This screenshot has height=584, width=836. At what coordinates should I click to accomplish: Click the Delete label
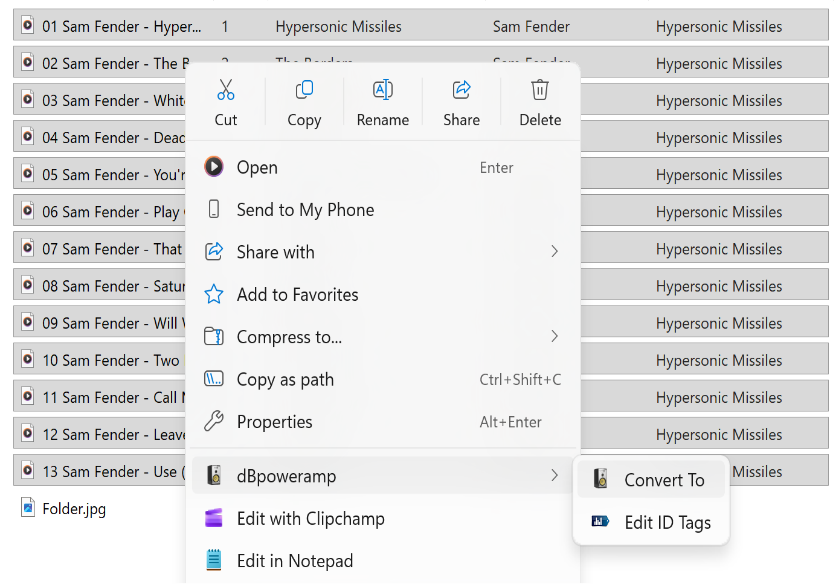coord(540,119)
